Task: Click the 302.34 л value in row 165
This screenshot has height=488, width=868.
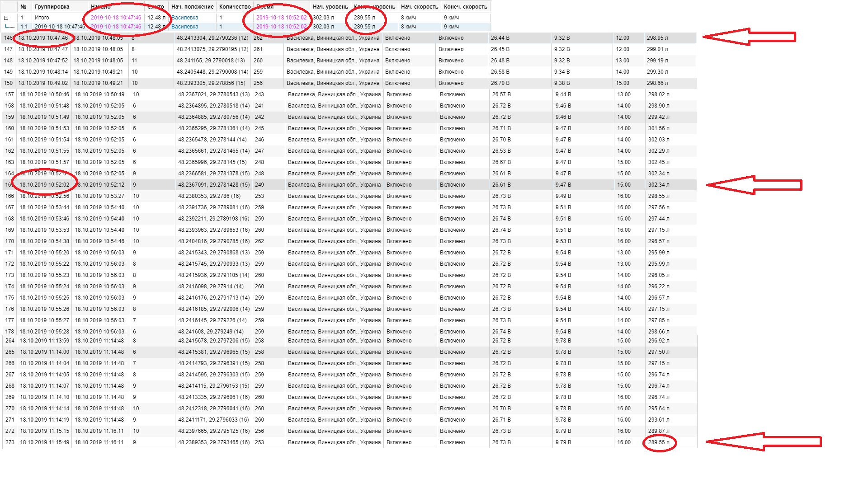Action: [659, 185]
